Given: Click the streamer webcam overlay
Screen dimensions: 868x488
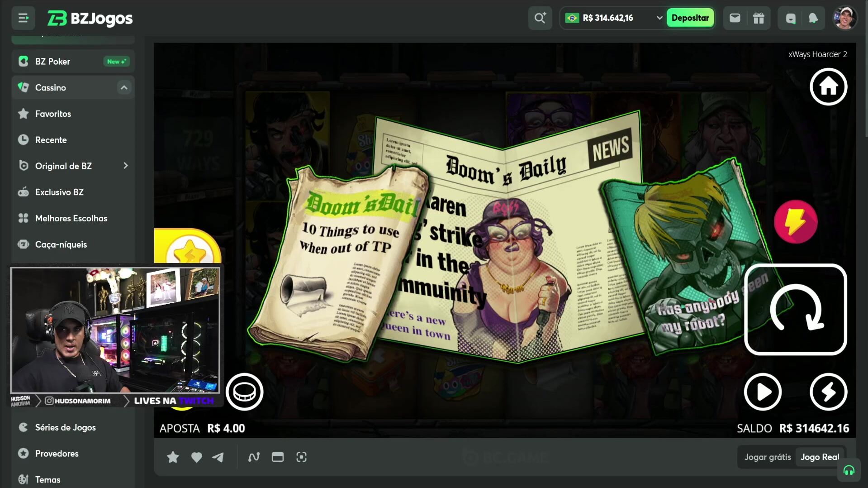Looking at the screenshot, I should pos(115,330).
